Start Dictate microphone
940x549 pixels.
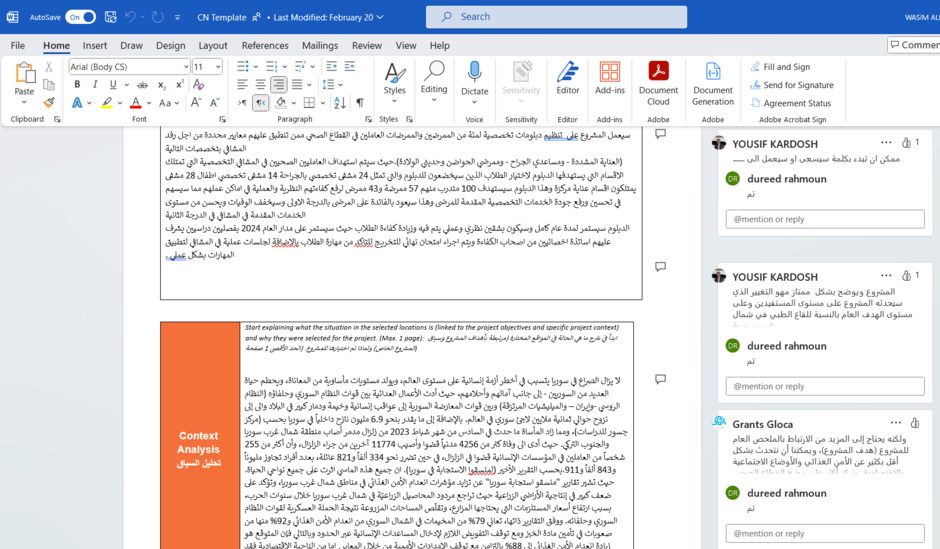tap(474, 71)
